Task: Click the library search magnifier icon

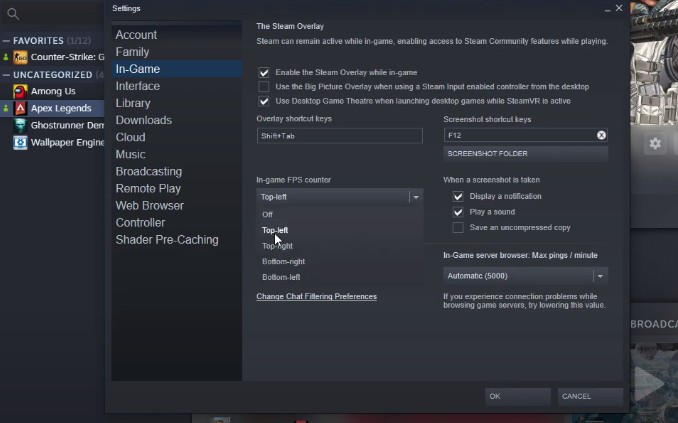Action: point(13,14)
